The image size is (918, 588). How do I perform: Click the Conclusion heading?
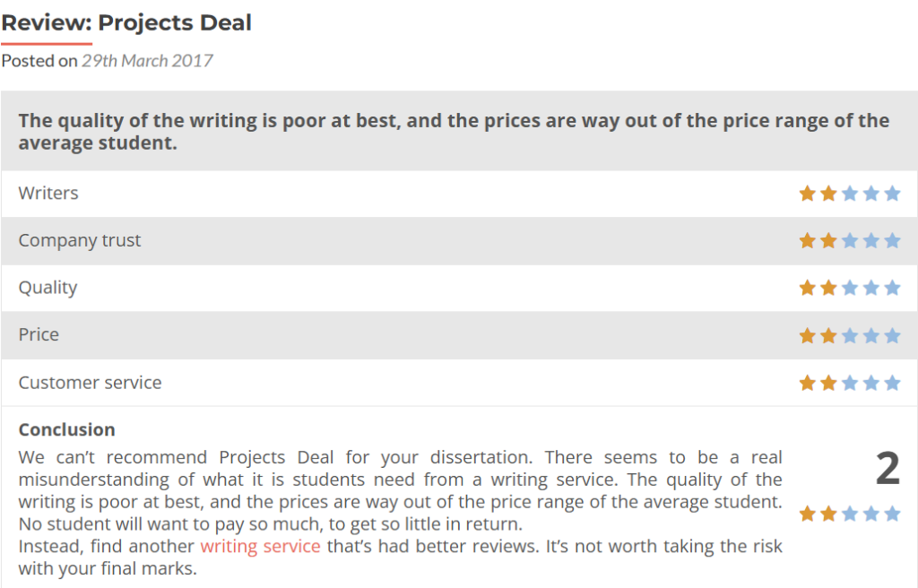(x=66, y=430)
